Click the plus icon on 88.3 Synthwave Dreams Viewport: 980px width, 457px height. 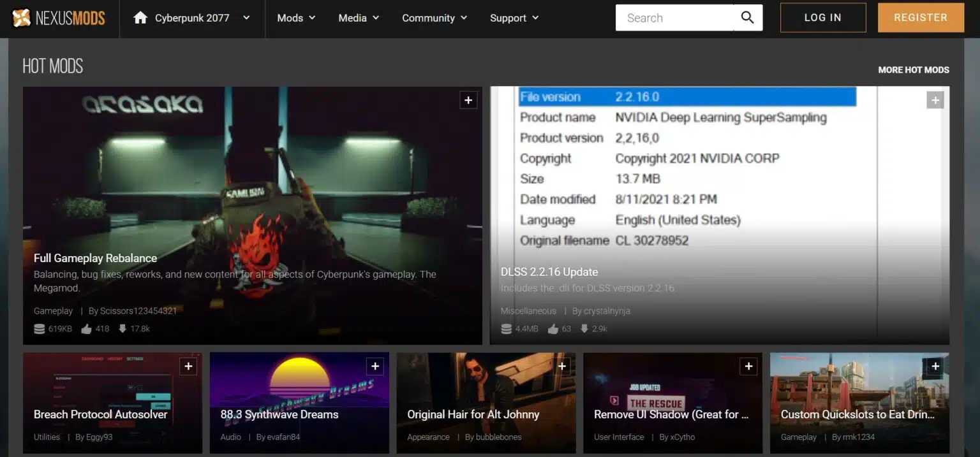(375, 366)
